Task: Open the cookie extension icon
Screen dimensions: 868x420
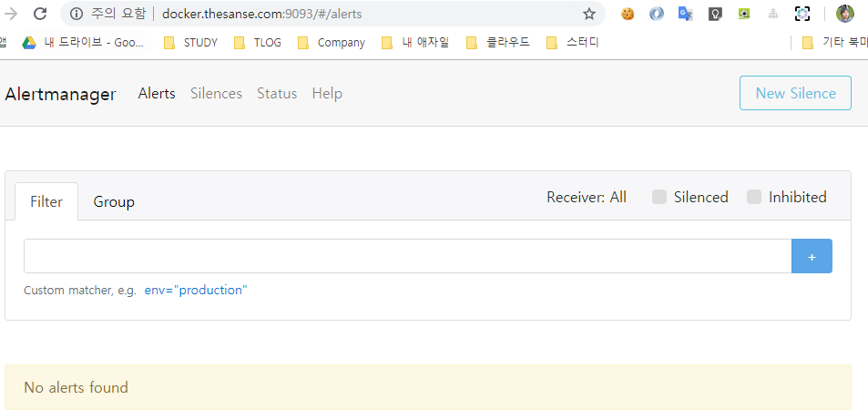Action: tap(628, 14)
